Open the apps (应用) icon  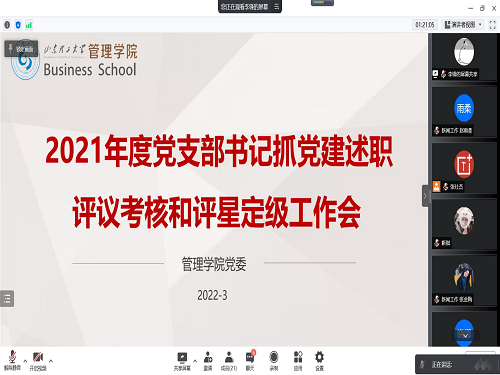[x=298, y=361]
